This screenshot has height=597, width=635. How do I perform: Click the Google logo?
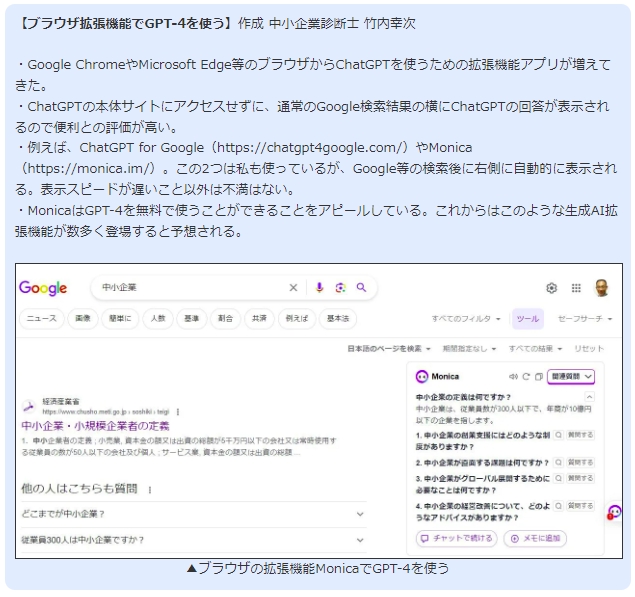click(43, 288)
